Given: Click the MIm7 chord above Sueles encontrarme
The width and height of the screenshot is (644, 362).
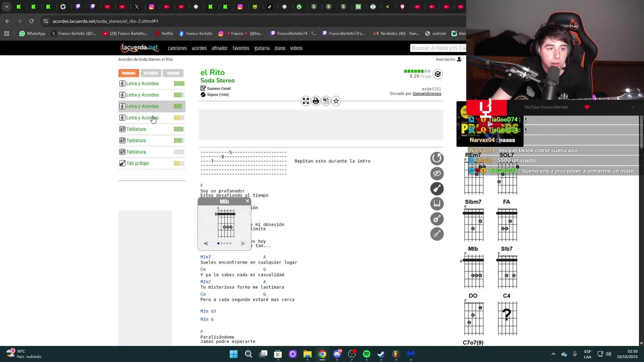Looking at the screenshot, I should pos(205,257).
